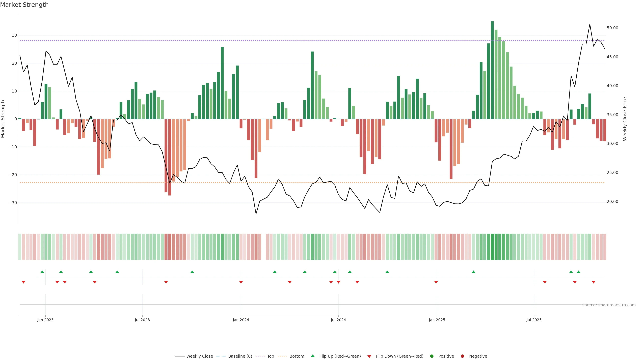Screen dimensions: 644x362
Task: Click the Jan 2024 x-axis label
Action: (241, 320)
